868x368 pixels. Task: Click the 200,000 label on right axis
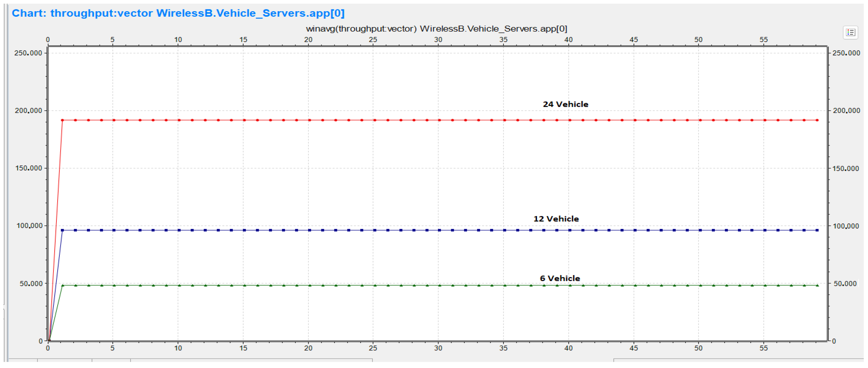tap(846, 111)
